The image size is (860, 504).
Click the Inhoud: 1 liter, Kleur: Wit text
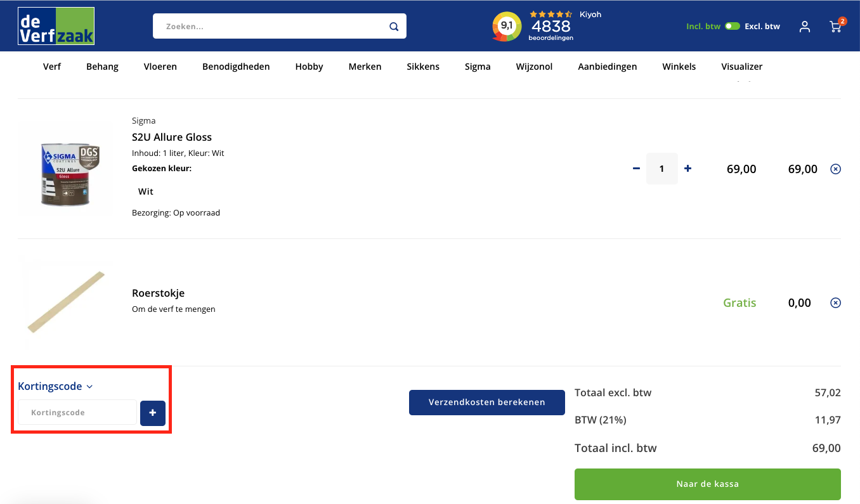pos(178,153)
